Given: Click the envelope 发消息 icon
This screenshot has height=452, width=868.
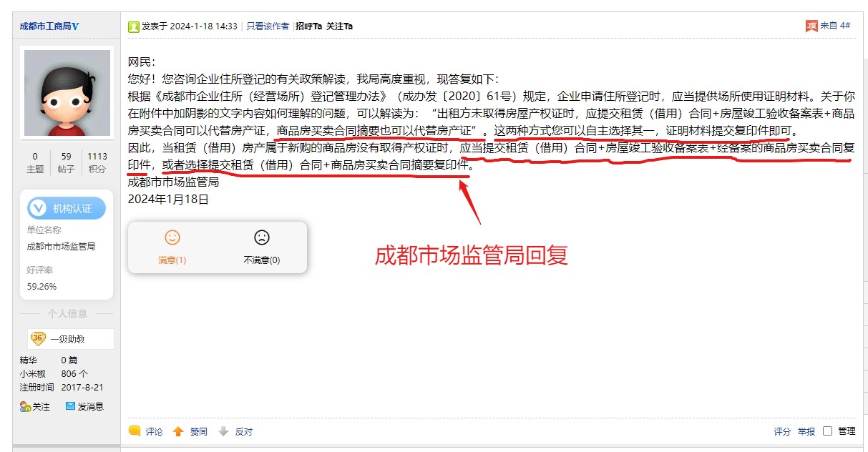Looking at the screenshot, I should (x=70, y=406).
